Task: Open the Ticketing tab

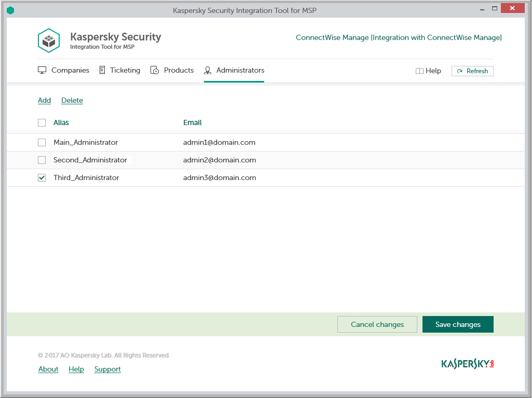Action: click(125, 70)
